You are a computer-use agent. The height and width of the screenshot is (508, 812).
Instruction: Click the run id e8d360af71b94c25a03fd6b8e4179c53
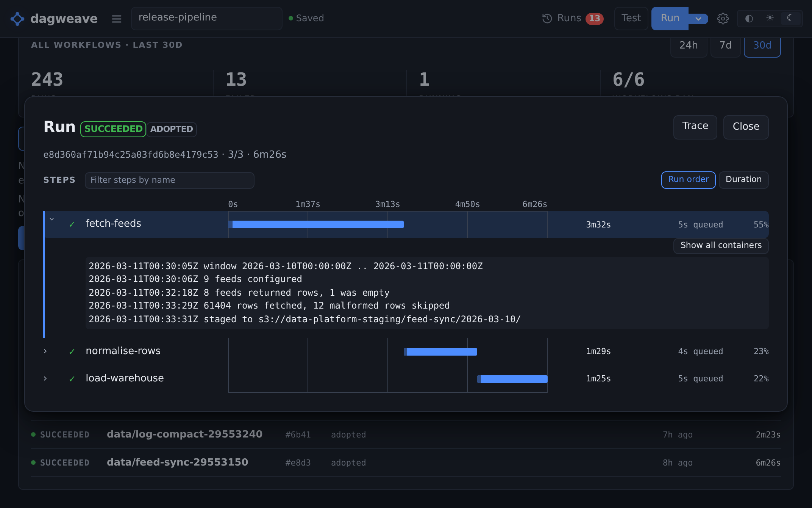click(x=131, y=155)
